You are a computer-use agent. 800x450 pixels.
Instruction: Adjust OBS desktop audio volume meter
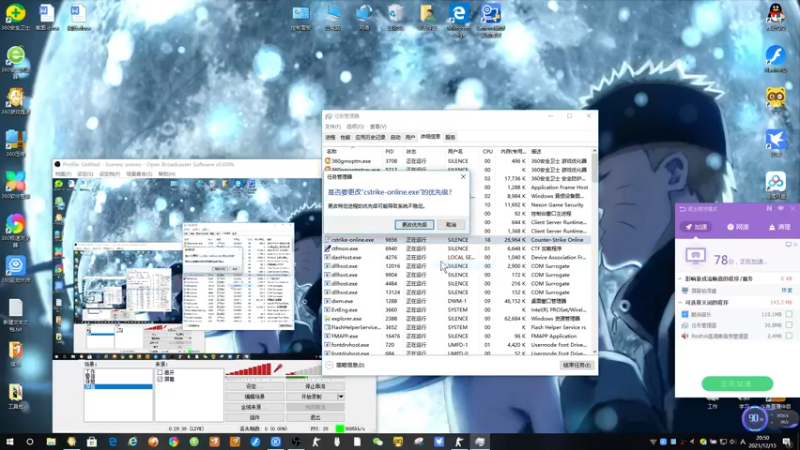click(304, 371)
